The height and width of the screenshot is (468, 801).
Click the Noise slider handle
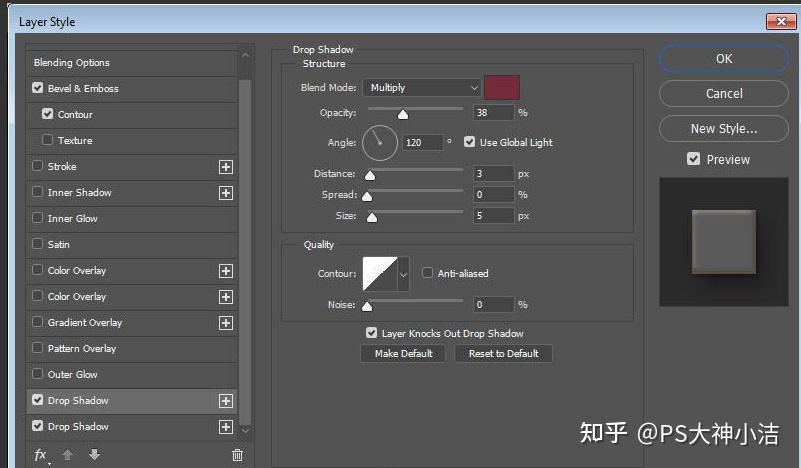pos(367,307)
